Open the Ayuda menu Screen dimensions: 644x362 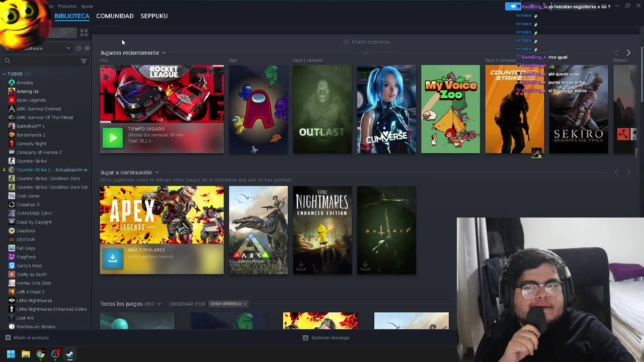point(87,7)
